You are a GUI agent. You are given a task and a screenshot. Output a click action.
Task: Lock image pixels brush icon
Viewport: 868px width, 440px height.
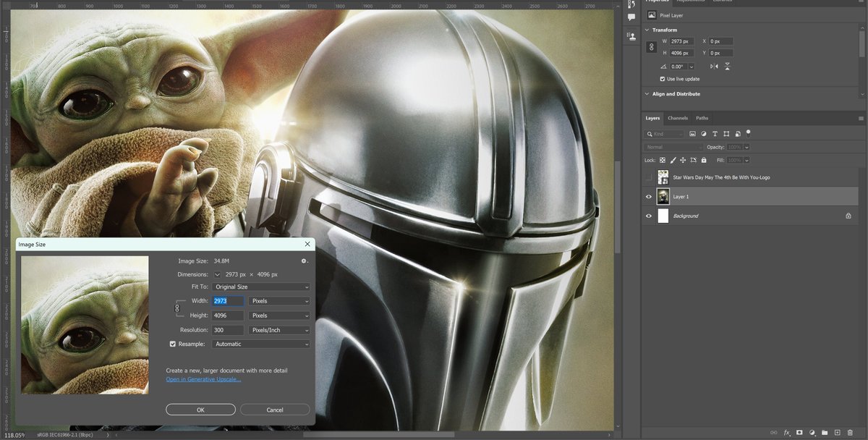(673, 160)
